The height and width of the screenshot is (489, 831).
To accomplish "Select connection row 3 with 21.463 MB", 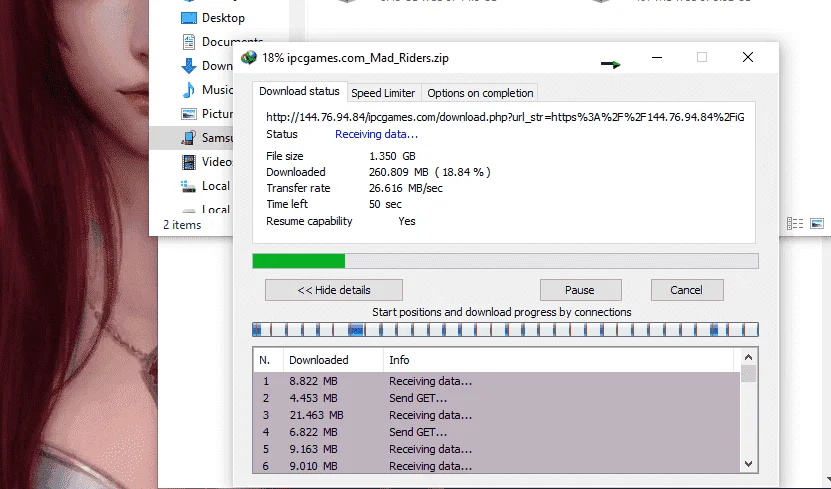I will pyautogui.click(x=497, y=415).
